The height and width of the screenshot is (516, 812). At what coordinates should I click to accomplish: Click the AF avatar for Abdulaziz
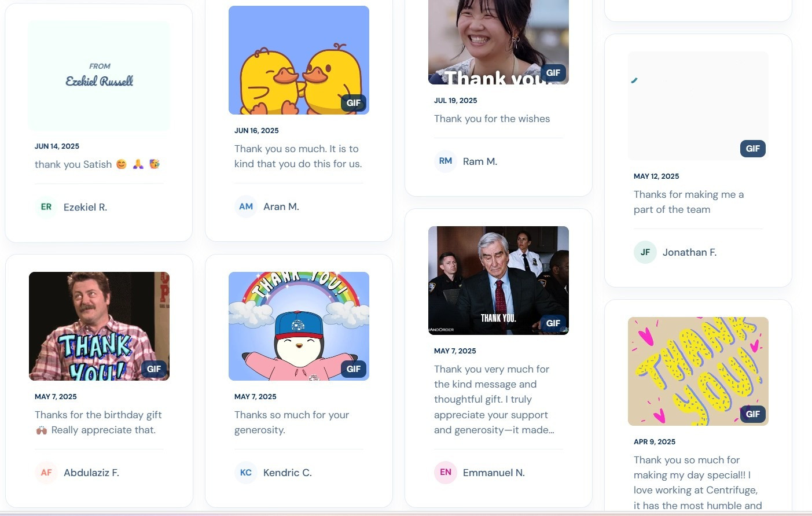[46, 473]
